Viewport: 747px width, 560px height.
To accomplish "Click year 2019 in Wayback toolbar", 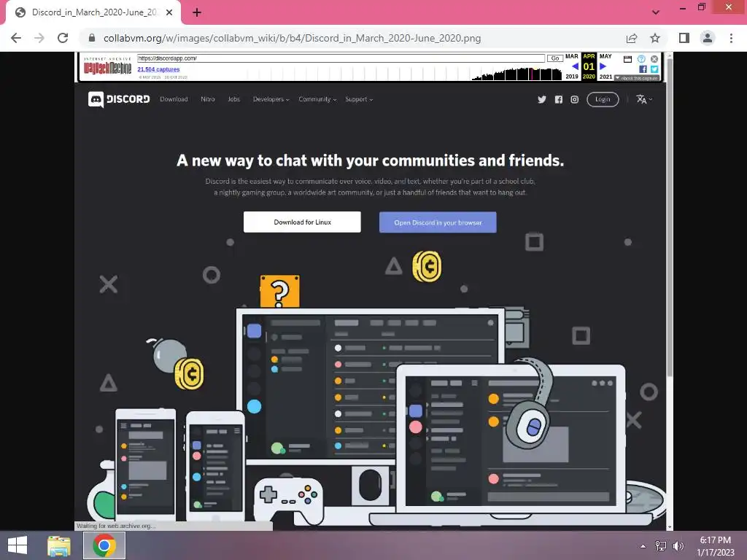I will (572, 77).
